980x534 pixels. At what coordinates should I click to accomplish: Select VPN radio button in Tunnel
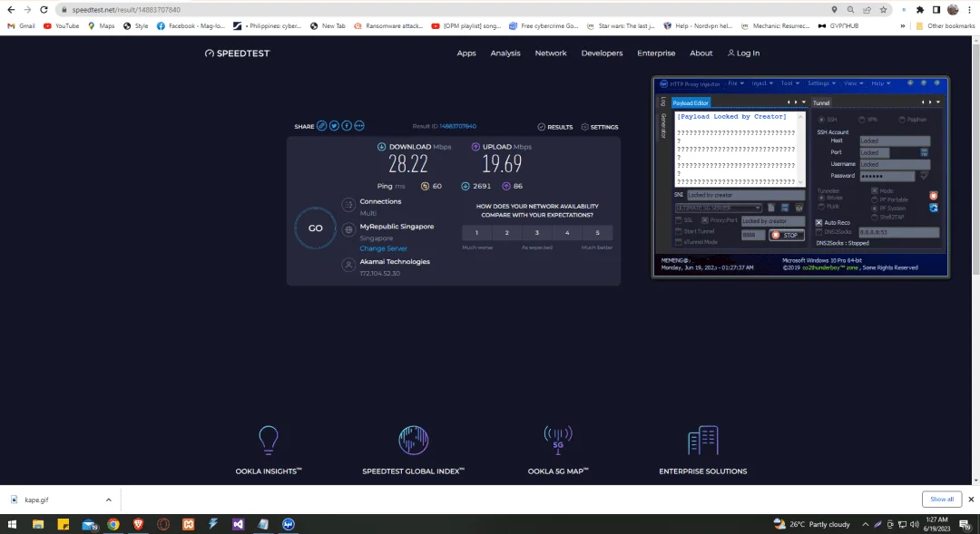pos(862,120)
